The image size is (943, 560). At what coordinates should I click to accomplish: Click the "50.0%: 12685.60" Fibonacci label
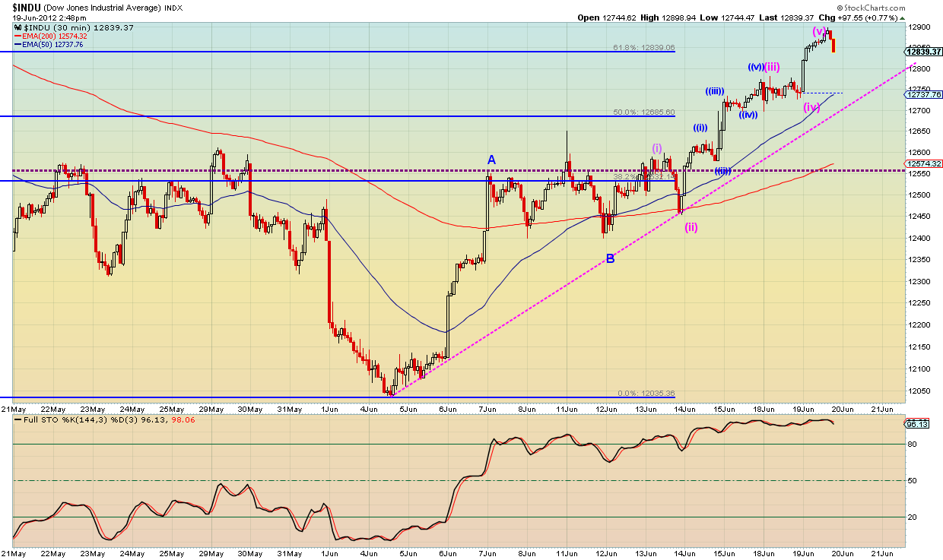(643, 112)
